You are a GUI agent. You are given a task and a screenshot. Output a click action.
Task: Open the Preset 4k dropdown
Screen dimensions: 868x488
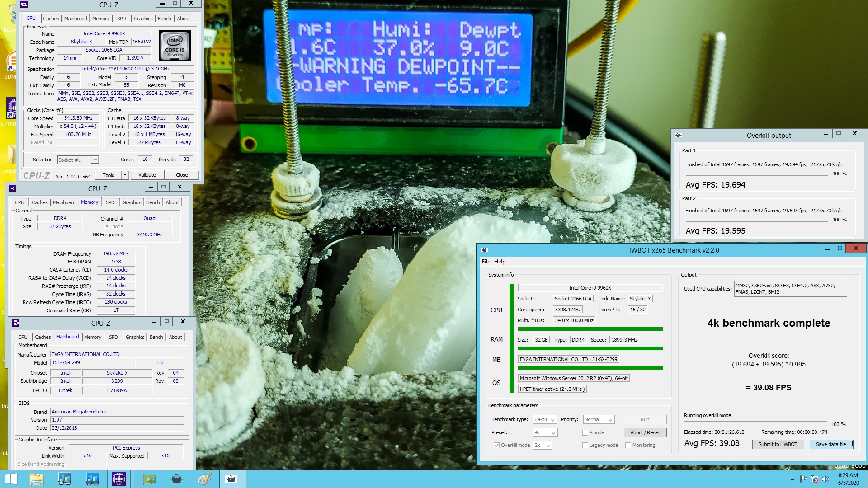(545, 432)
